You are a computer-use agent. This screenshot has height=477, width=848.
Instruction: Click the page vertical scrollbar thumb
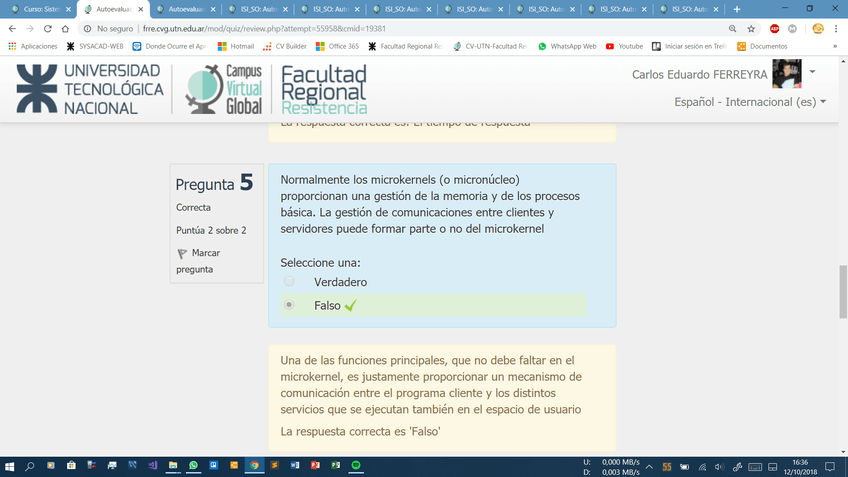[841, 288]
